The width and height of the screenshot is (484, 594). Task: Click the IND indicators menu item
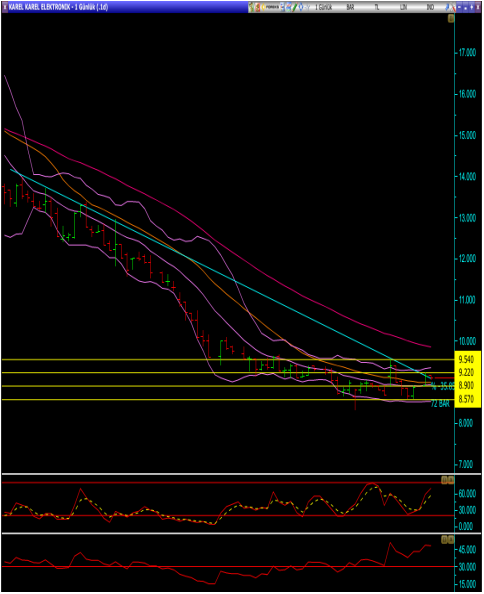coord(430,7)
